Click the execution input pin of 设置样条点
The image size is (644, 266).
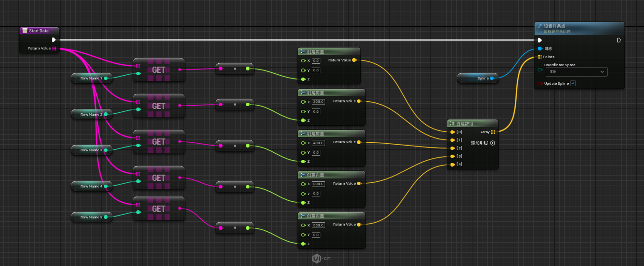point(540,40)
